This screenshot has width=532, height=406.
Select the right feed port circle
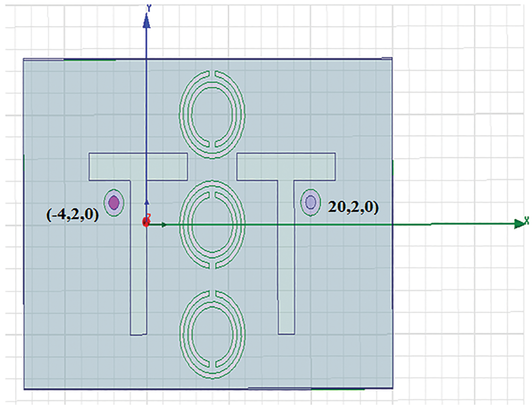coord(311,202)
